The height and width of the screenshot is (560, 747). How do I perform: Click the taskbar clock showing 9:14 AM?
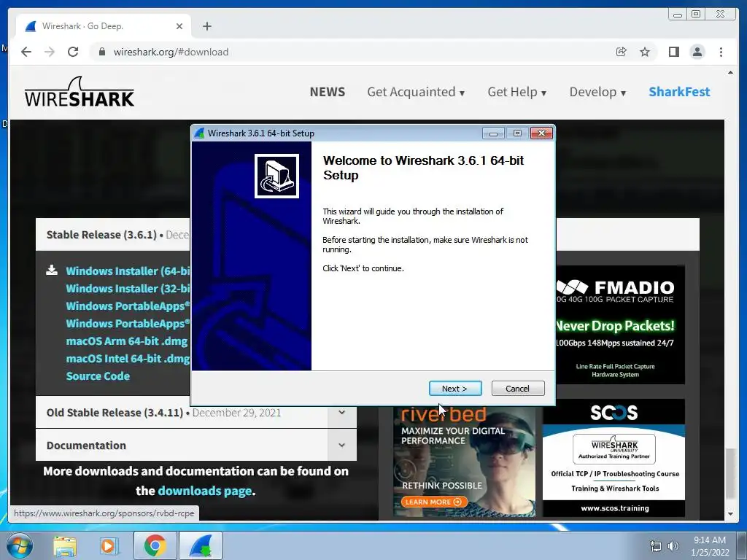pyautogui.click(x=710, y=546)
